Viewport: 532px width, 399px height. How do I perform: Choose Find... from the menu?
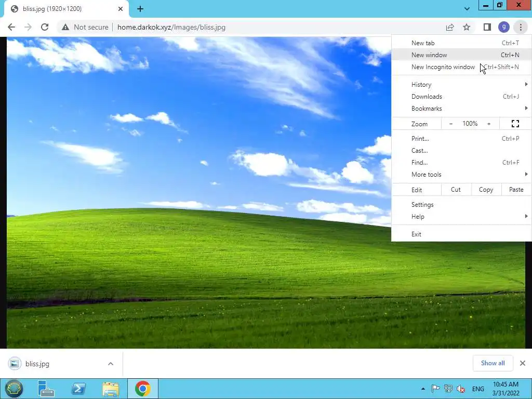(461, 163)
